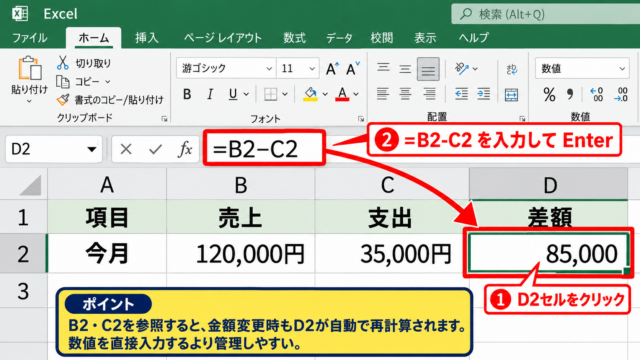Switch to the データ tab
The width and height of the screenshot is (640, 360).
[x=339, y=38]
